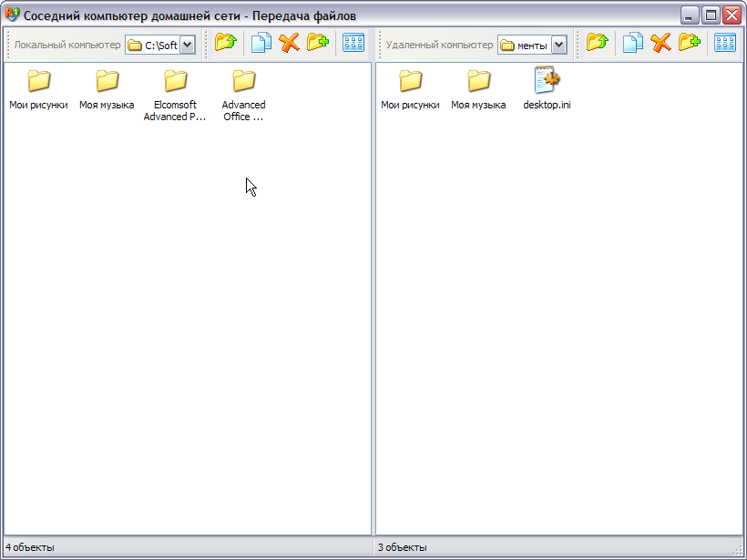Delete selected item in remote panel
The image size is (747, 560).
click(660, 43)
